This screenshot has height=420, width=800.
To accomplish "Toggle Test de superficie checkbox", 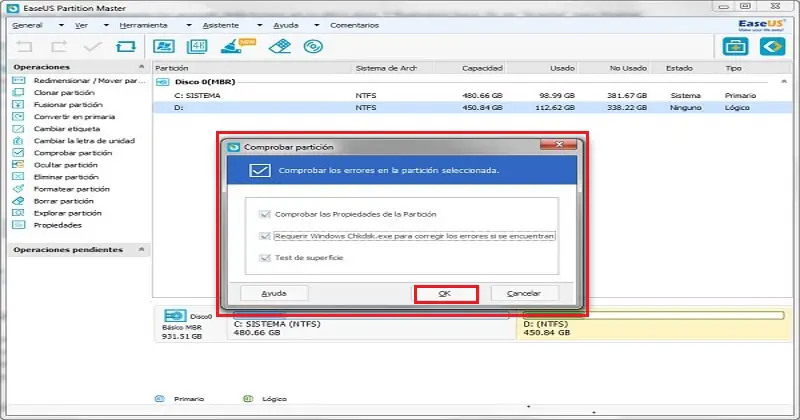I will (264, 258).
